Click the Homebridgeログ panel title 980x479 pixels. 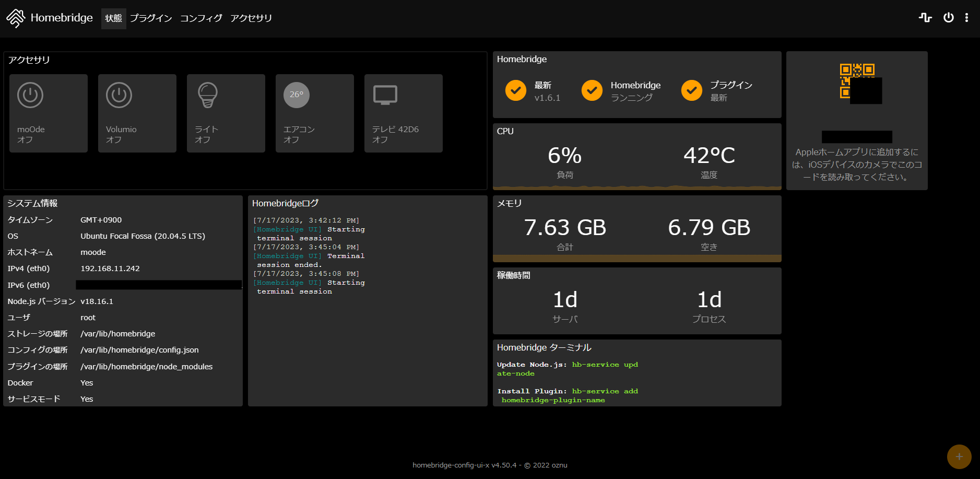tap(285, 203)
